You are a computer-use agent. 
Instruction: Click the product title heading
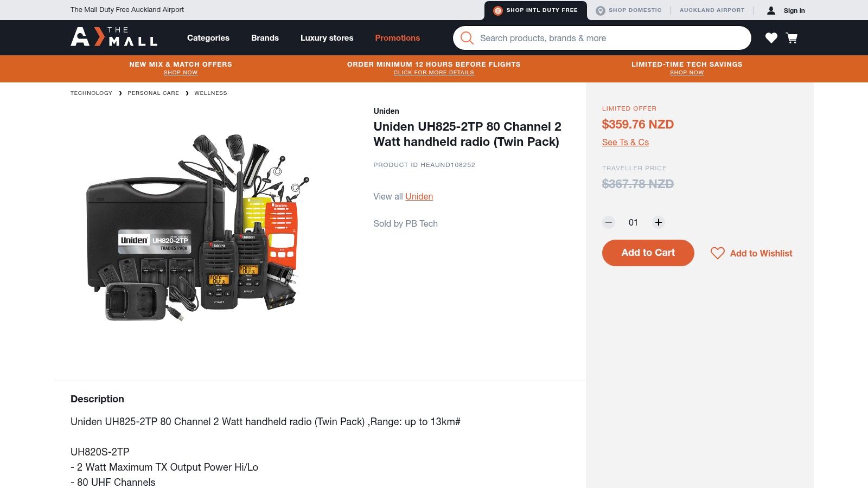tap(467, 134)
